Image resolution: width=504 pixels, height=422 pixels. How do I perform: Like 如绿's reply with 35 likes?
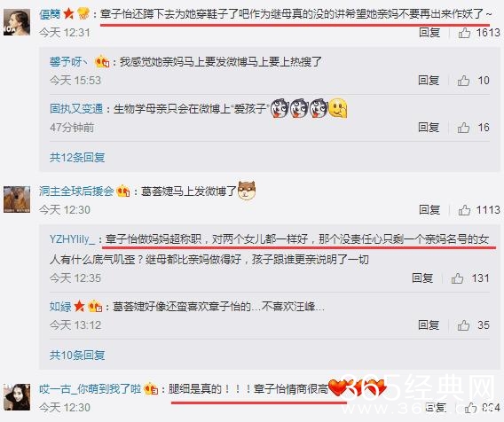[463, 325]
